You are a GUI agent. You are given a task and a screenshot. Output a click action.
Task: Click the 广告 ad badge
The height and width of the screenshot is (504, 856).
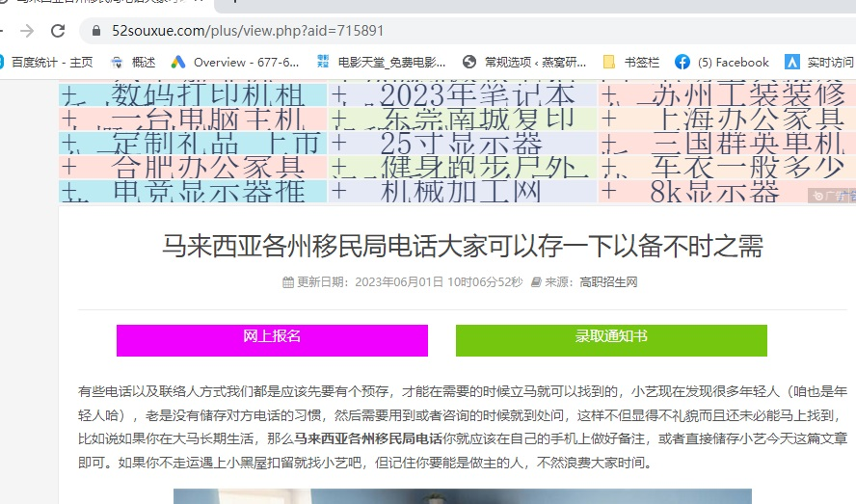[x=832, y=196]
